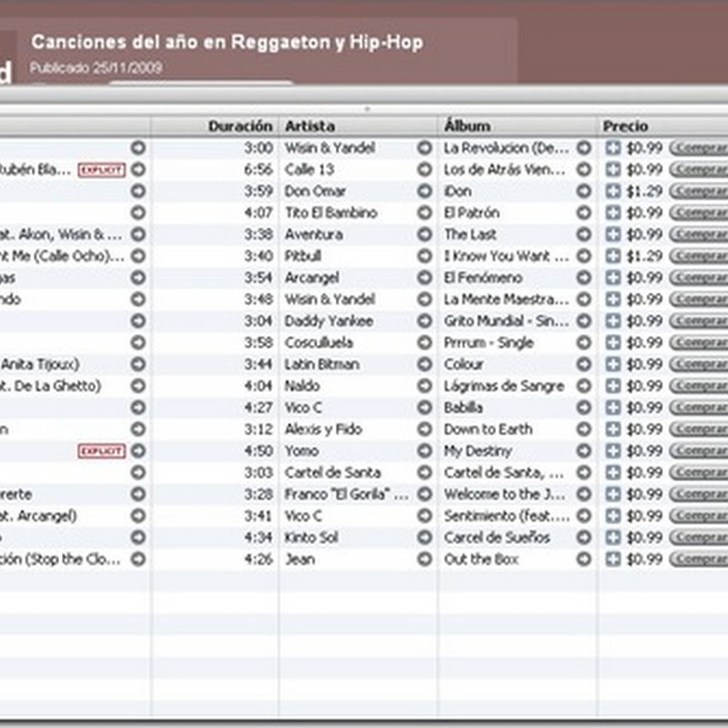Click arrow icon beside album El Patrón
Screen dimensions: 728x728
click(583, 213)
